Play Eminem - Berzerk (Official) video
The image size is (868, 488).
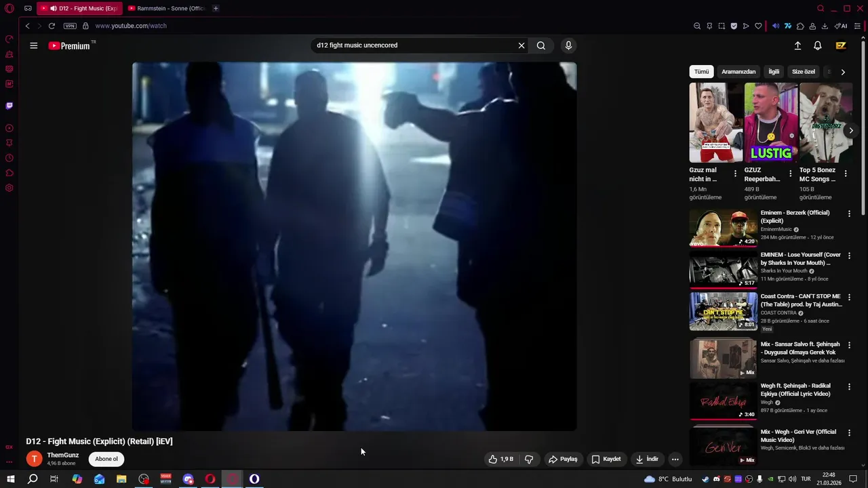pyautogui.click(x=724, y=228)
